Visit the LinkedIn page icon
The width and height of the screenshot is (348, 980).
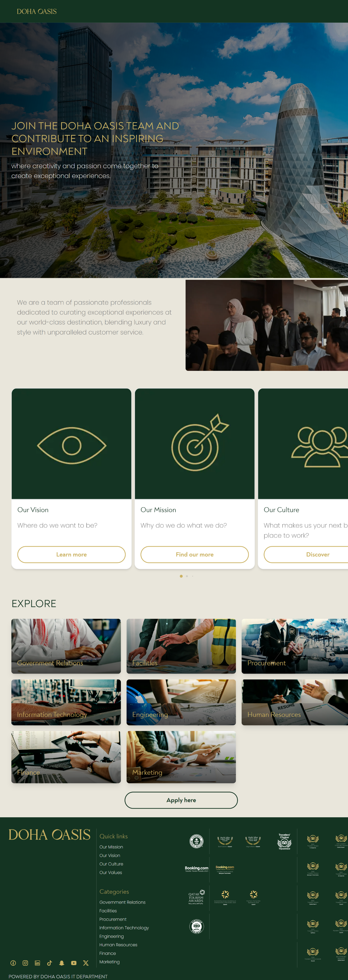click(37, 963)
